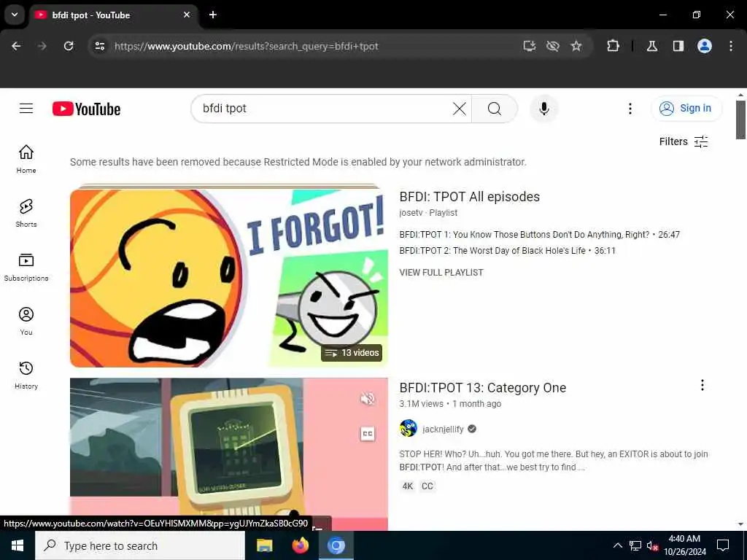Open History from the sidebar
The image size is (747, 560).
point(26,375)
